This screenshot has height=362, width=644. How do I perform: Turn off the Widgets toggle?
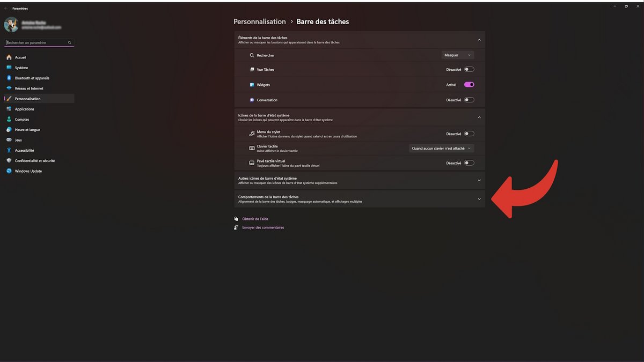coord(469,85)
